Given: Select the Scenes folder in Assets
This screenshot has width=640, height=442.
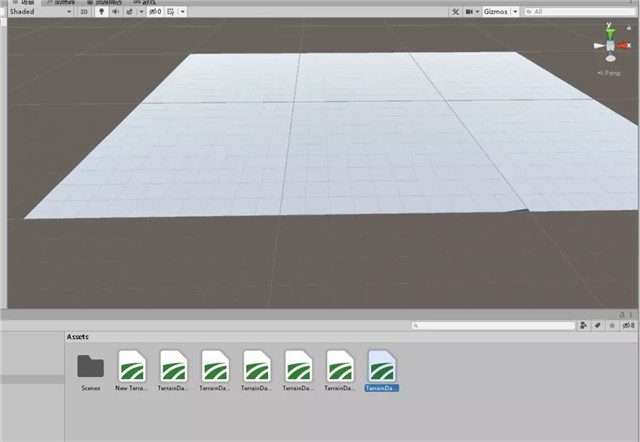Looking at the screenshot, I should click(90, 370).
